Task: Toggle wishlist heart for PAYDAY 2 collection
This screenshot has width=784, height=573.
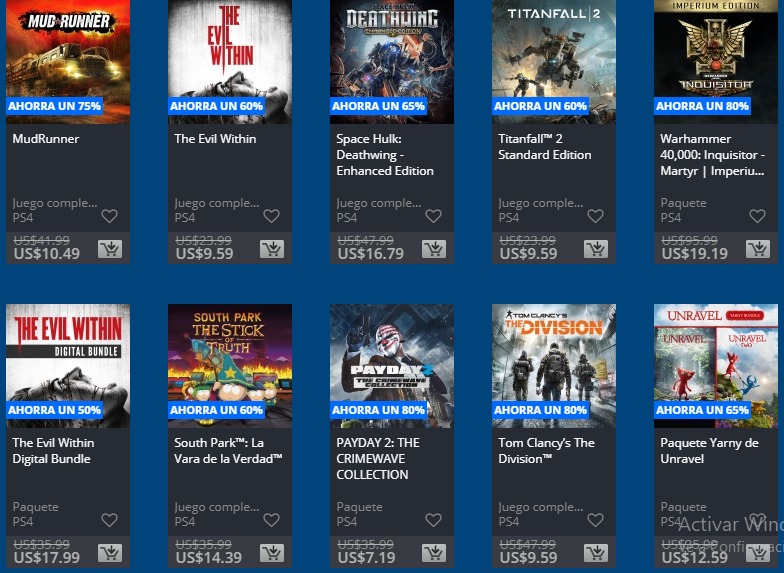Action: (434, 520)
